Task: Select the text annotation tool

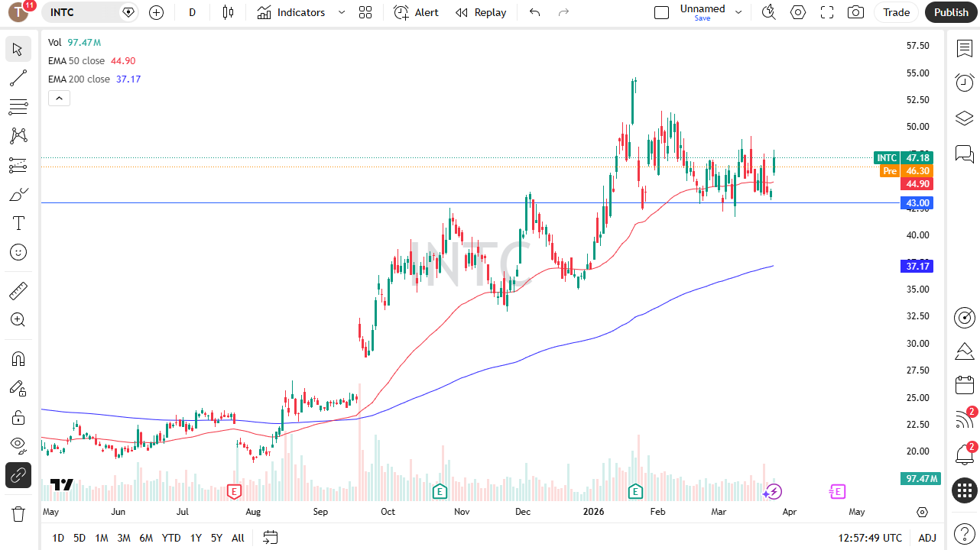Action: tap(18, 223)
